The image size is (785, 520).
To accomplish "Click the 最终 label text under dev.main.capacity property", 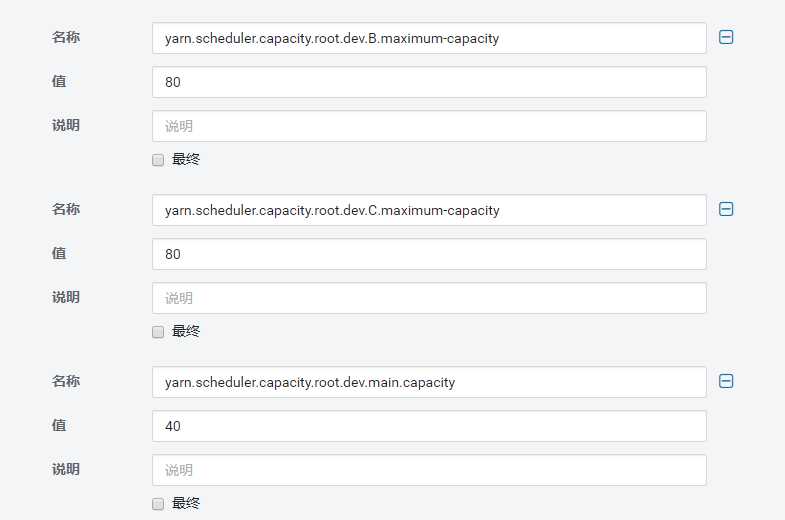I will coord(186,503).
